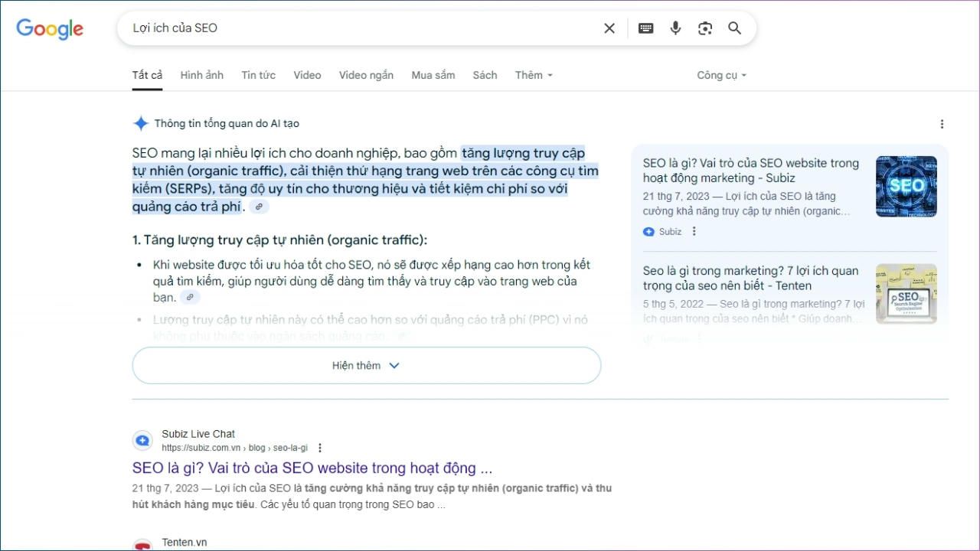Viewport: 980px width, 551px height.
Task: Open source link chip after 'của bạn.'
Action: 190,297
